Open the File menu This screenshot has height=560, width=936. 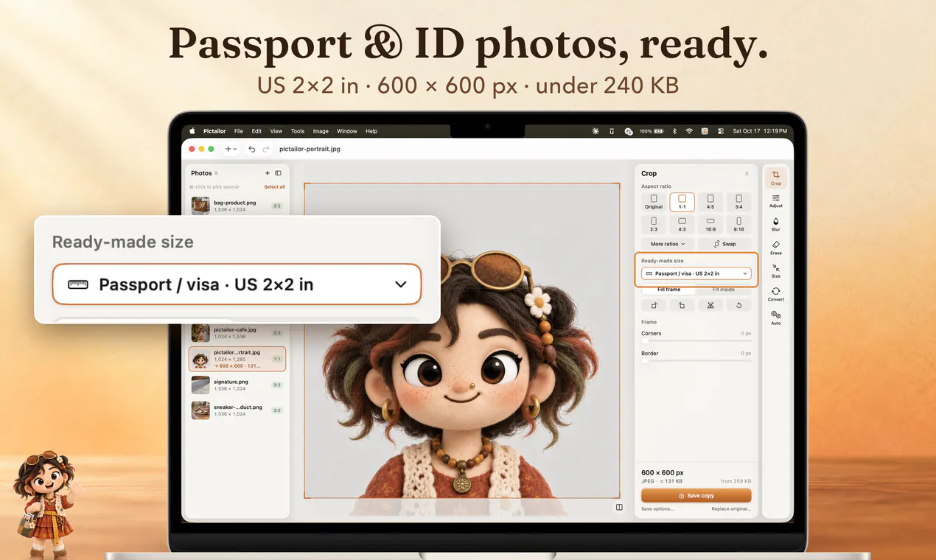point(239,131)
